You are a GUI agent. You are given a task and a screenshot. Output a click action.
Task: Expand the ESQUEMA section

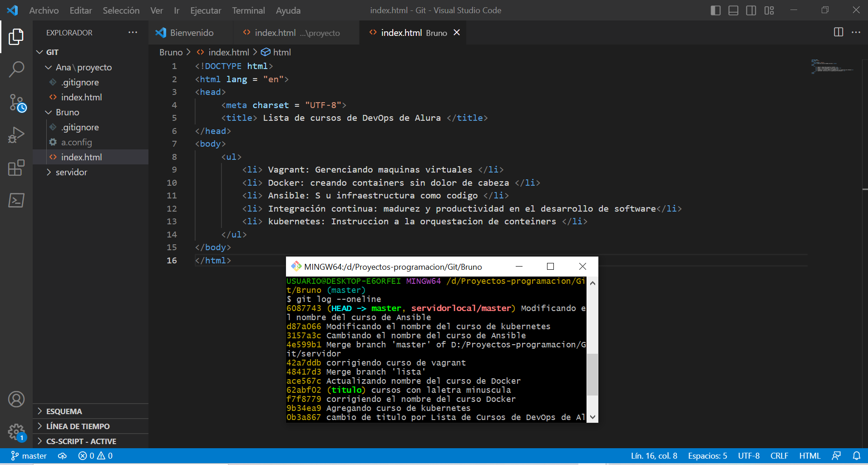coord(91,411)
